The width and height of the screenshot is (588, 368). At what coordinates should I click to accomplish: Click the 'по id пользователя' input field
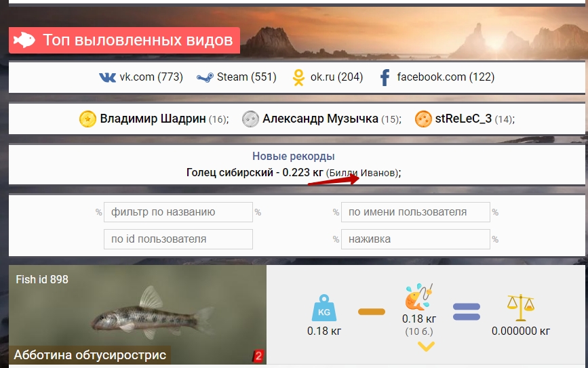[178, 239]
